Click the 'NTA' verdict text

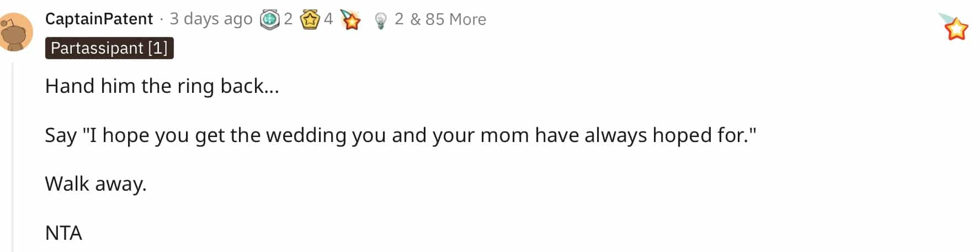[63, 233]
